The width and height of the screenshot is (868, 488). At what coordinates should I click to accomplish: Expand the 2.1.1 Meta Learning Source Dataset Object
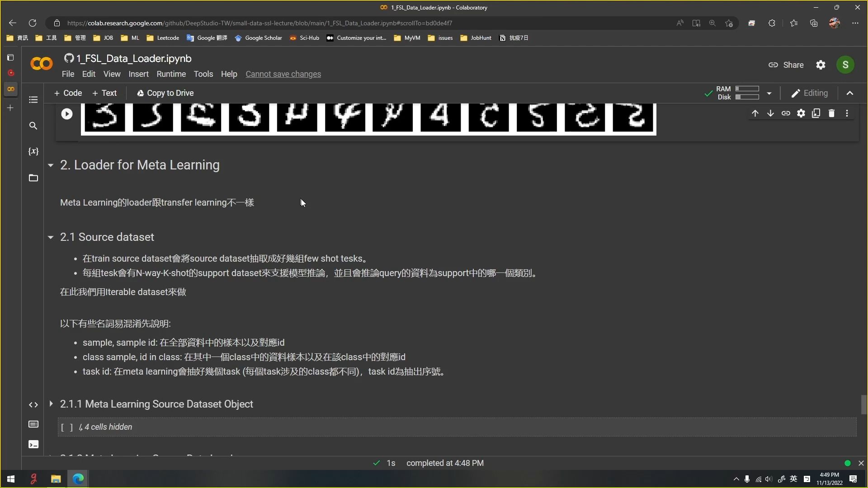(51, 404)
